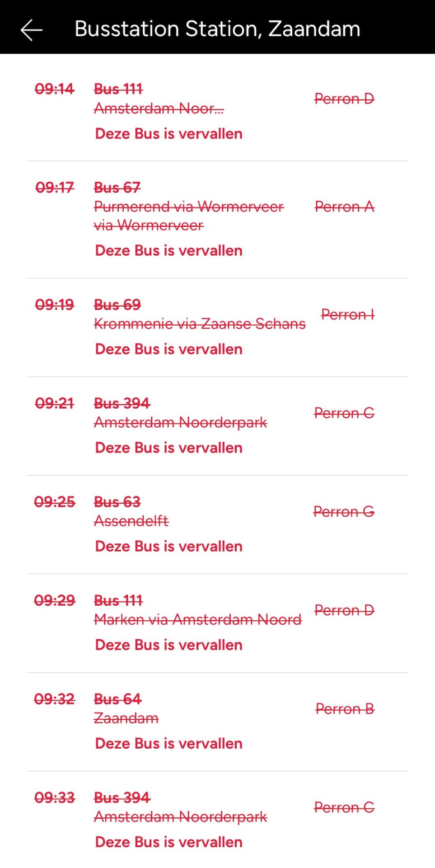Tap the Perron A platform label
Image resolution: width=435 pixels, height=868 pixels.
(345, 207)
